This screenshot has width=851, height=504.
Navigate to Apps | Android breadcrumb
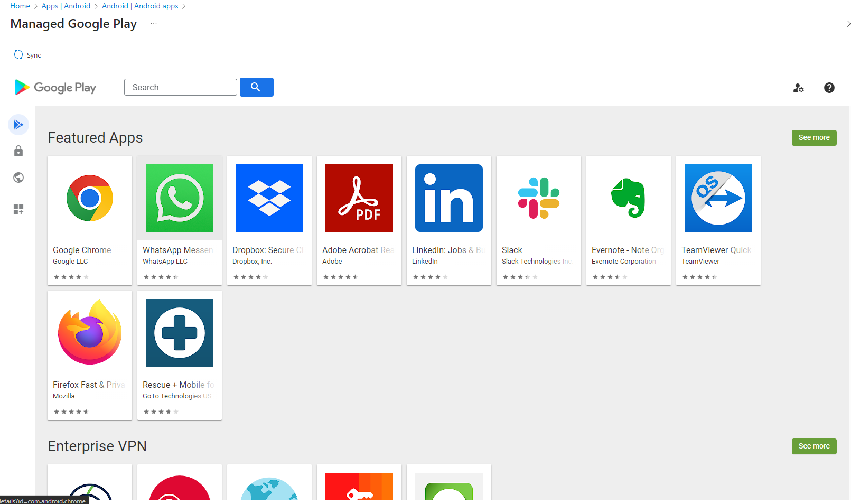(66, 6)
